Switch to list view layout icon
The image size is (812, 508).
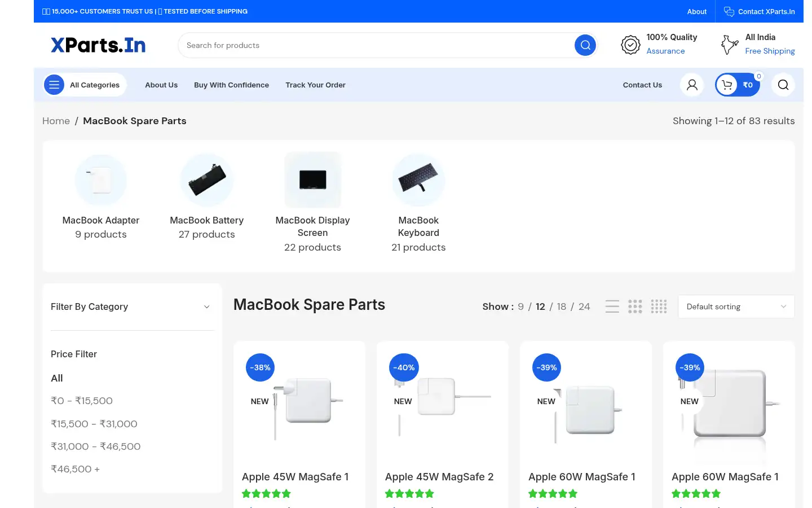(x=612, y=306)
